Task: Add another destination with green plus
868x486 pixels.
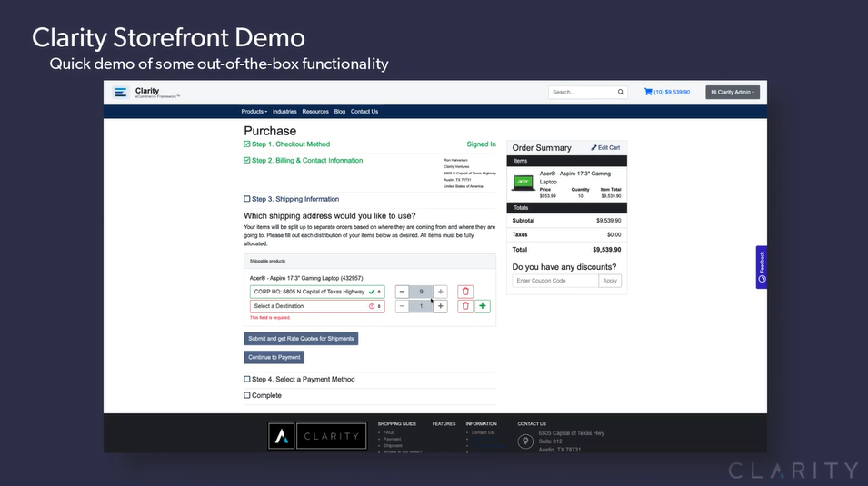Action: (483, 306)
